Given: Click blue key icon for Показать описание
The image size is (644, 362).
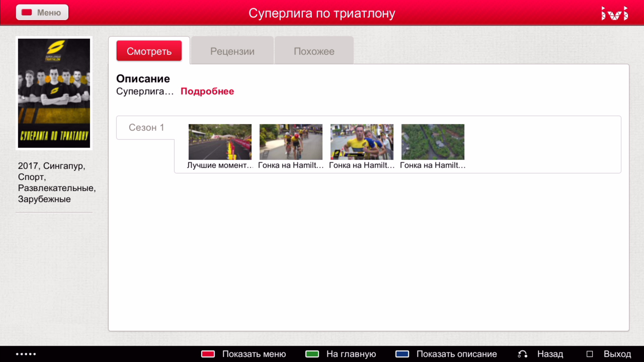Looking at the screenshot, I should [402, 354].
